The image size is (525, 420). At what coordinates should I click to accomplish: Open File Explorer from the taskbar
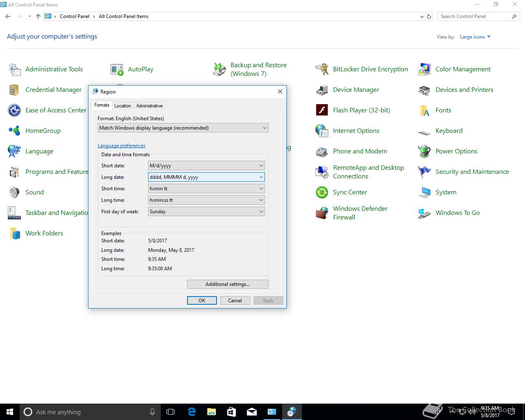click(211, 412)
